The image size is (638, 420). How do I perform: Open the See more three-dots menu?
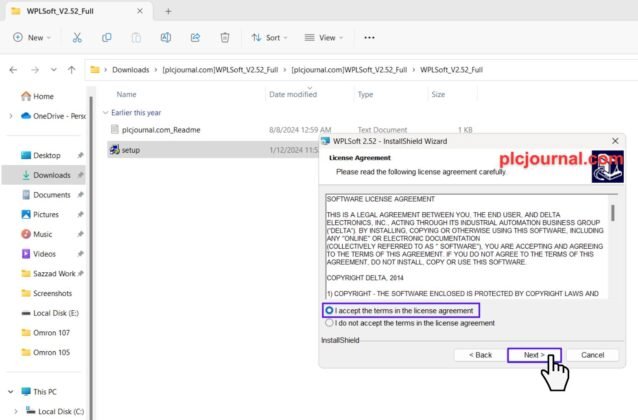coord(369,37)
